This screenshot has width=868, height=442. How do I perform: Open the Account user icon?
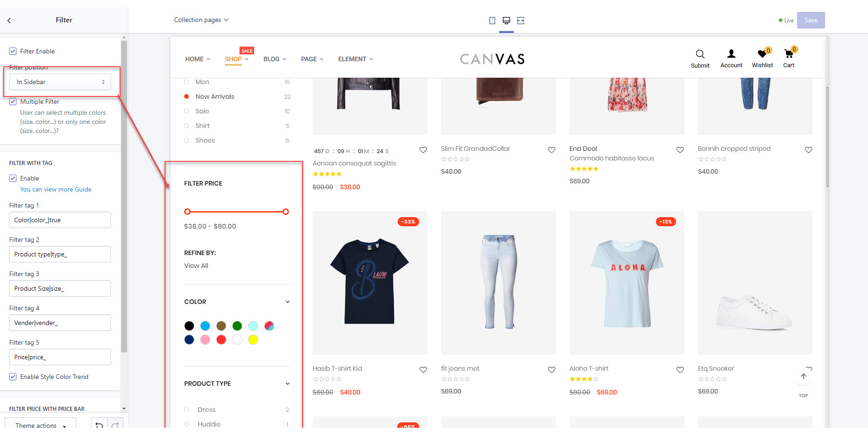coord(731,54)
